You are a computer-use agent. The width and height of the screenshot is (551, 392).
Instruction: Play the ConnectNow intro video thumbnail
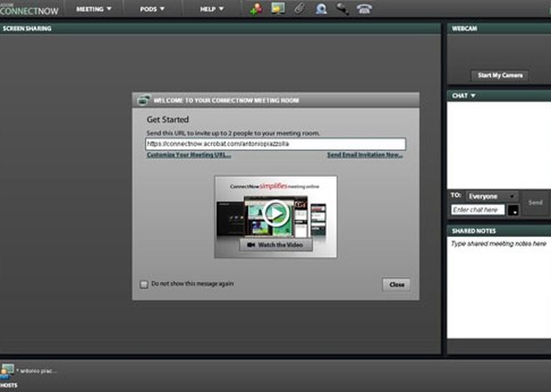[275, 213]
